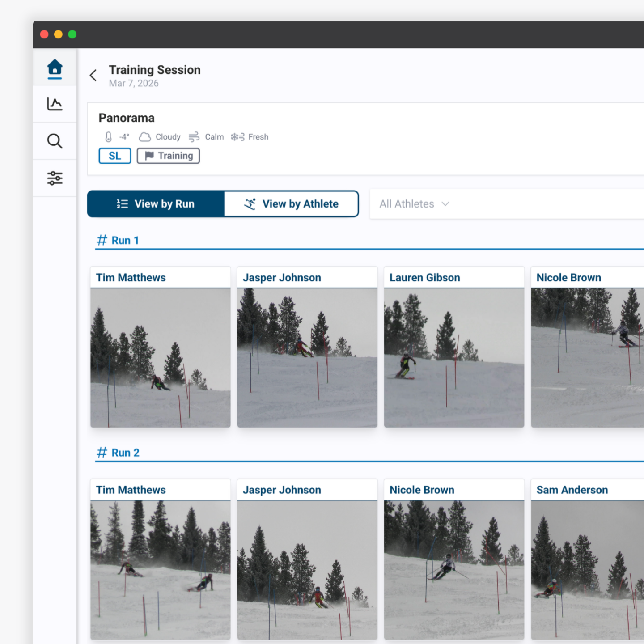Screen dimensions: 644x644
Task: Toggle the SL discipline tag
Action: click(114, 156)
